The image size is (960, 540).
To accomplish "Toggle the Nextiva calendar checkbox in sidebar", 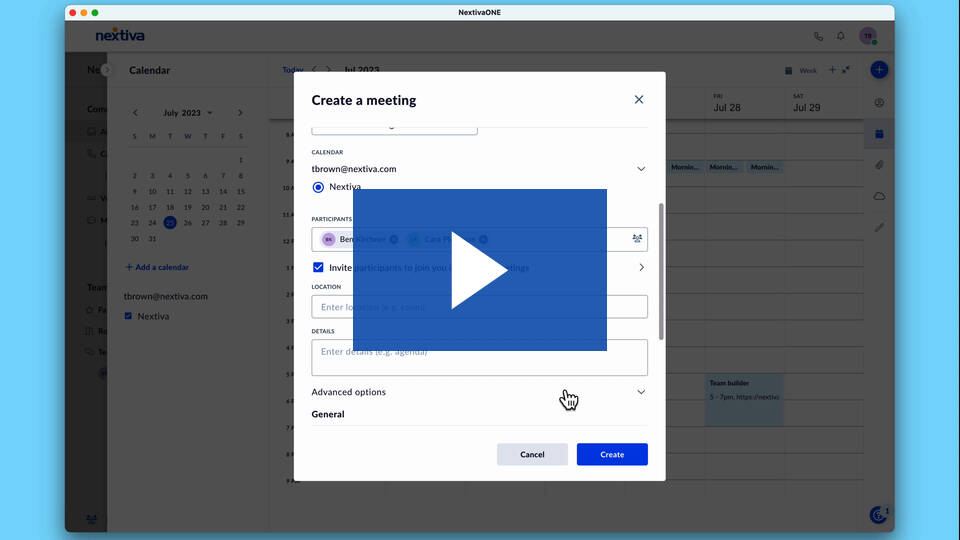I will pyautogui.click(x=128, y=316).
